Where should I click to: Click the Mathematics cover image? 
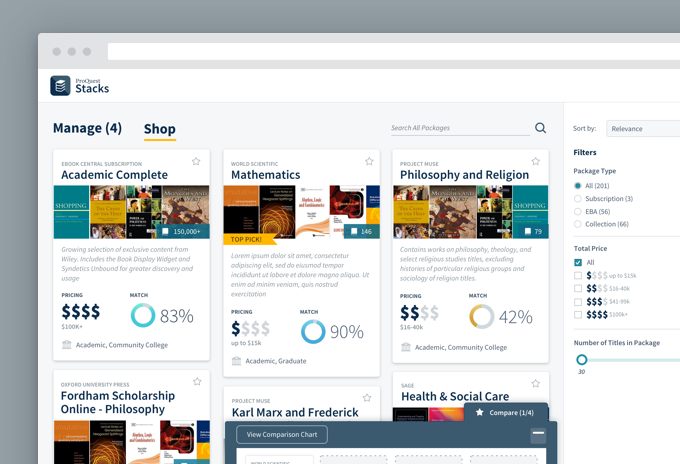point(301,212)
